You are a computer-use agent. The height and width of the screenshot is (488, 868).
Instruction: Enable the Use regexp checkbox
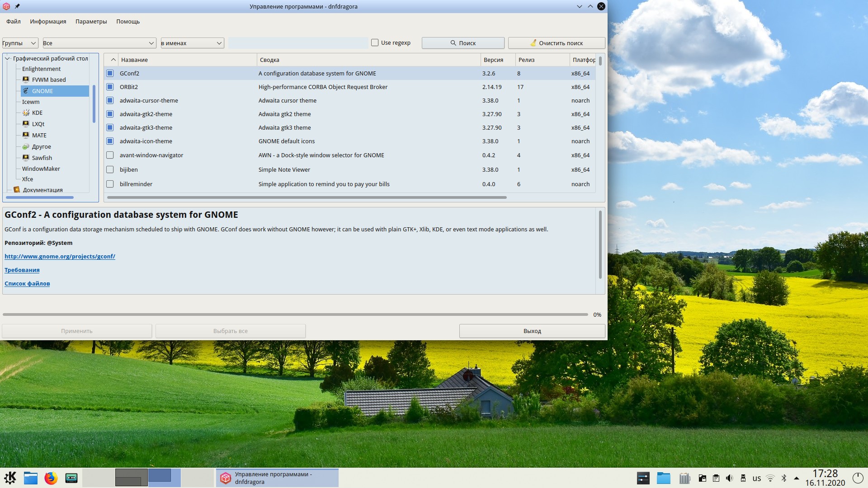[375, 42]
